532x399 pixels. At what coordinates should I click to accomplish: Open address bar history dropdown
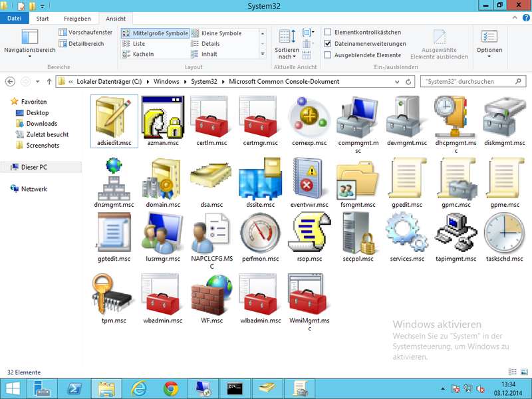[x=397, y=82]
